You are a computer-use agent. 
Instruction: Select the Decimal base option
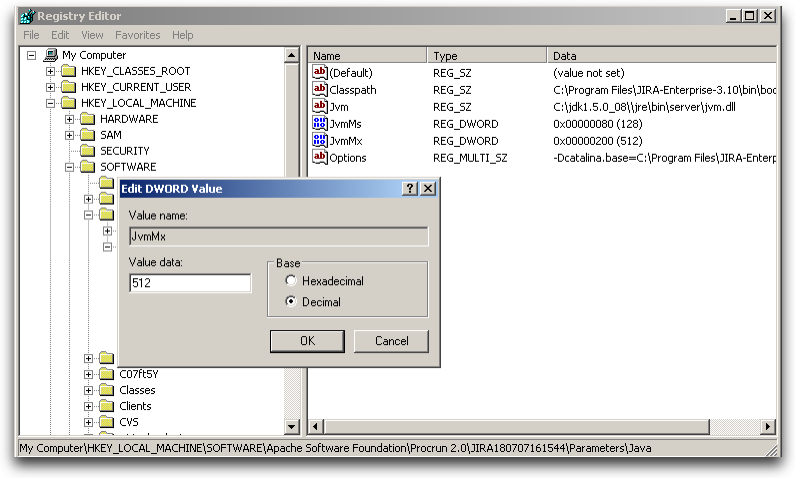pyautogui.click(x=292, y=301)
